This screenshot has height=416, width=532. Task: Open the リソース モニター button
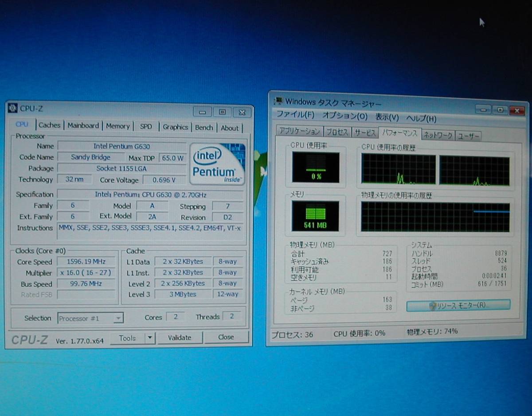click(x=458, y=305)
